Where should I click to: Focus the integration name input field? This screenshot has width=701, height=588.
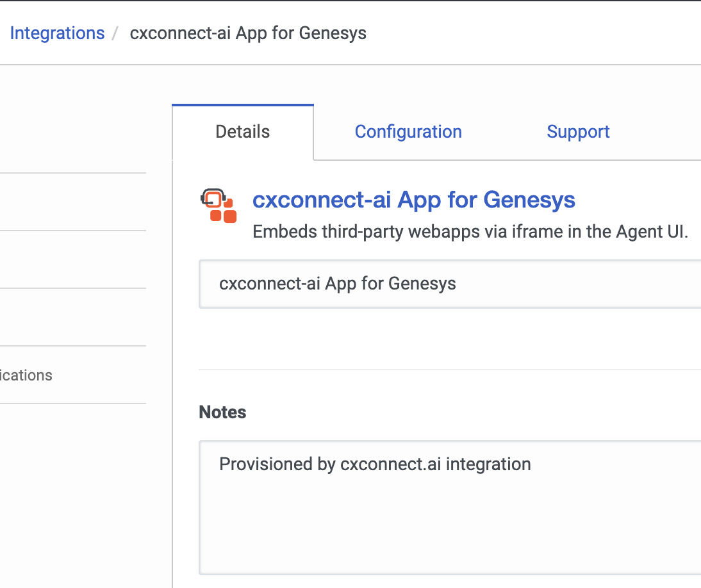tap(449, 284)
